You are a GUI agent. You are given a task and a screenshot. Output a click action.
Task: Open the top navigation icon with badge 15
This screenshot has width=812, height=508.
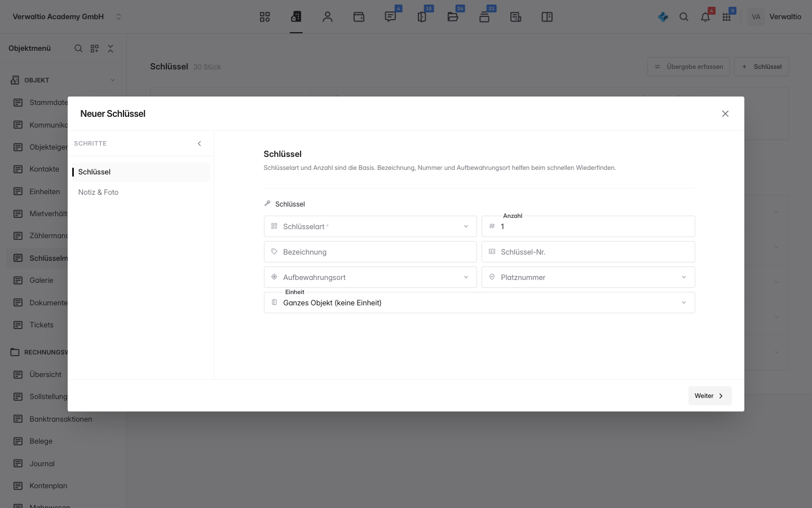(x=422, y=17)
